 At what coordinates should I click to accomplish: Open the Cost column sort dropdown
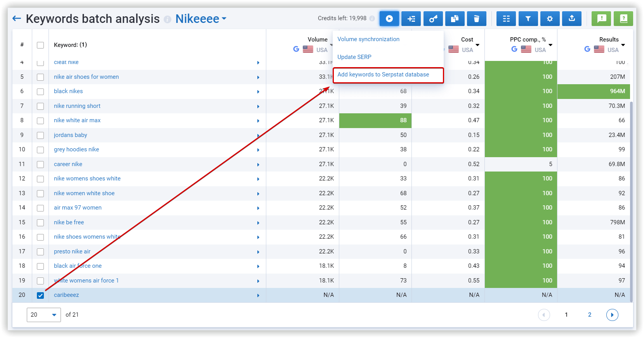pyautogui.click(x=477, y=45)
